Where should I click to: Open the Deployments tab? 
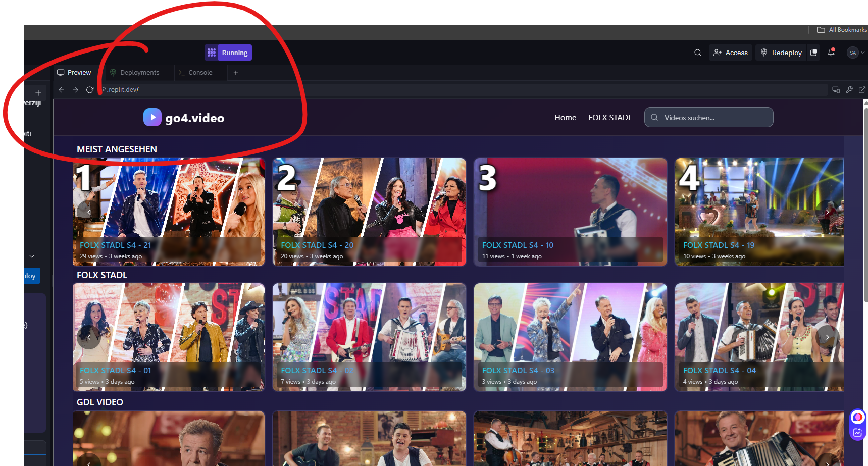tap(135, 73)
